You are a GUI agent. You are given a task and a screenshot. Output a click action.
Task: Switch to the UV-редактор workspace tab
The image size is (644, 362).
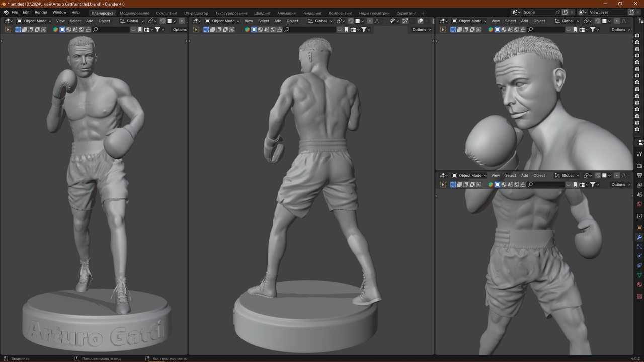(196, 13)
